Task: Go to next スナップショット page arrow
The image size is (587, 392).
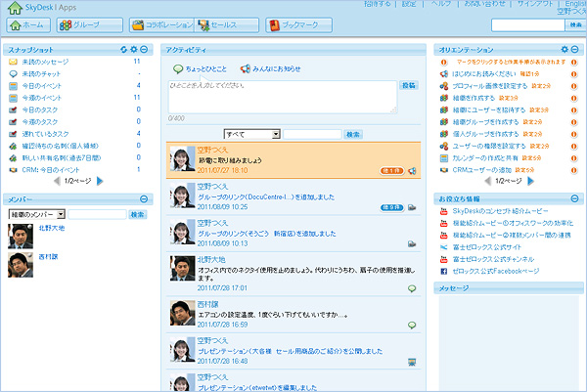Action: [x=101, y=181]
